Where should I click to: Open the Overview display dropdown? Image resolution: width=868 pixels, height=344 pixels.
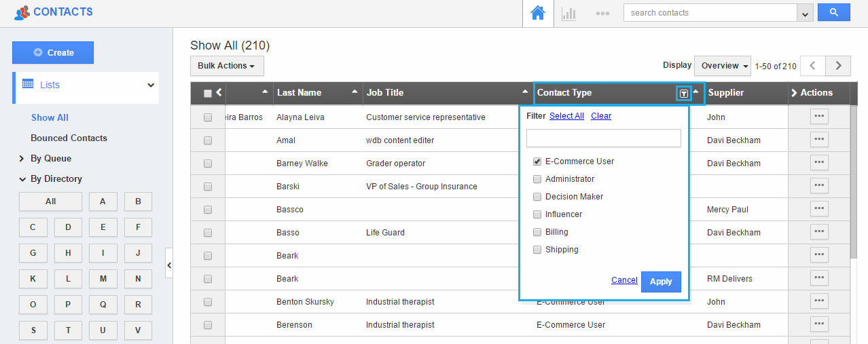click(x=722, y=66)
